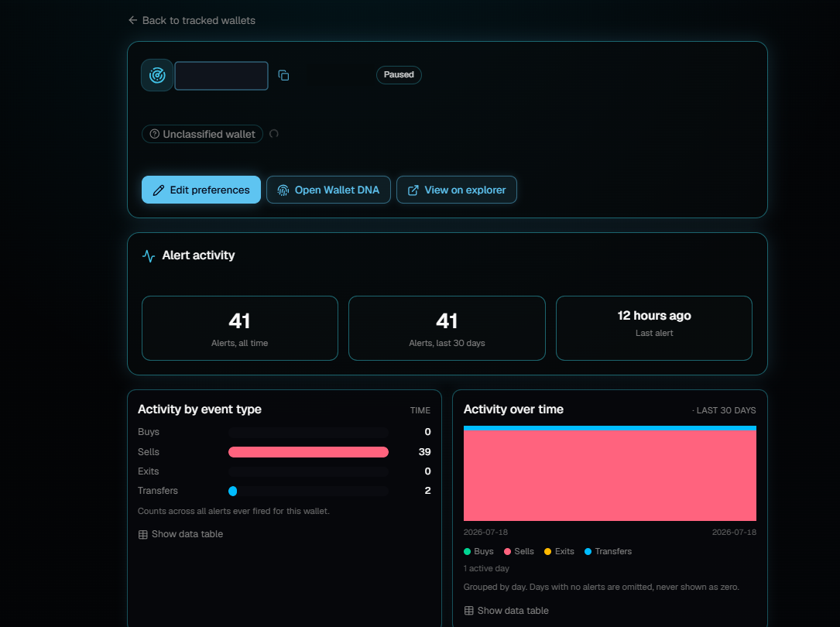Click the Sells count 39
The image size is (840, 627).
pyautogui.click(x=424, y=452)
